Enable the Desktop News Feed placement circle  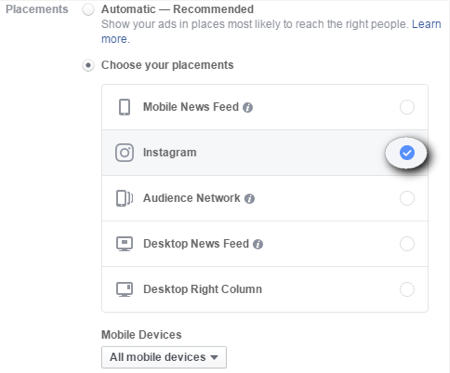[x=407, y=244]
